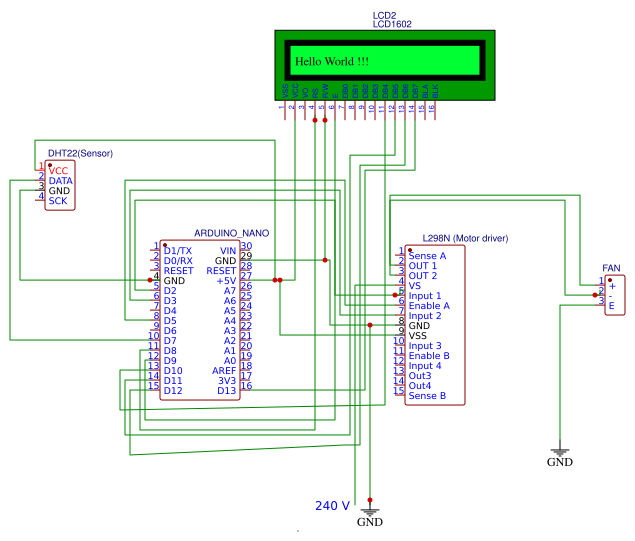Image resolution: width=635 pixels, height=541 pixels.
Task: Click the Input 3 pin on L298N
Action: 425,346
